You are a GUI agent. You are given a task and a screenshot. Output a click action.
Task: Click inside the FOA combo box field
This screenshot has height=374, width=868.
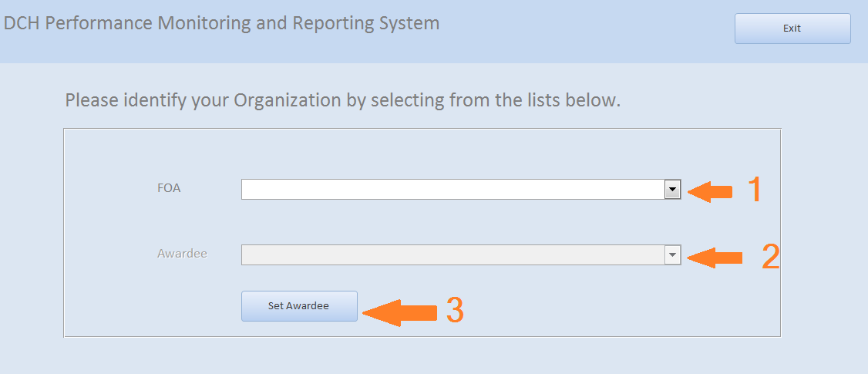[x=453, y=189]
